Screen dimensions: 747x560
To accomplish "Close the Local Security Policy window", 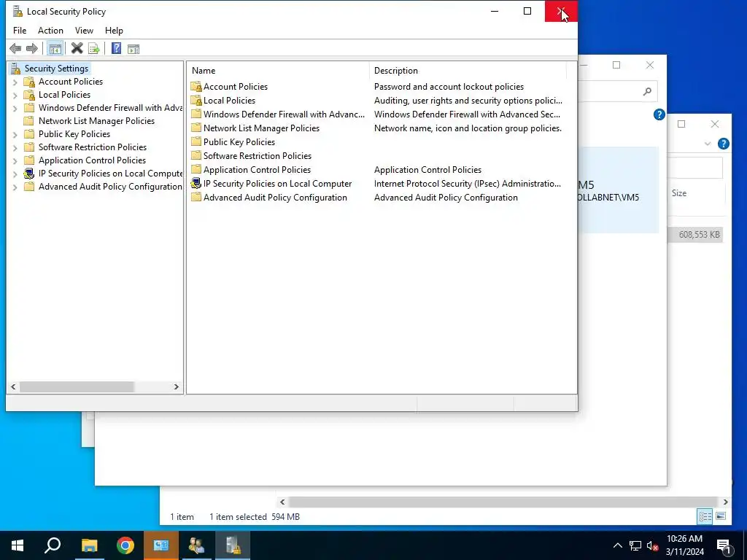I will click(561, 11).
